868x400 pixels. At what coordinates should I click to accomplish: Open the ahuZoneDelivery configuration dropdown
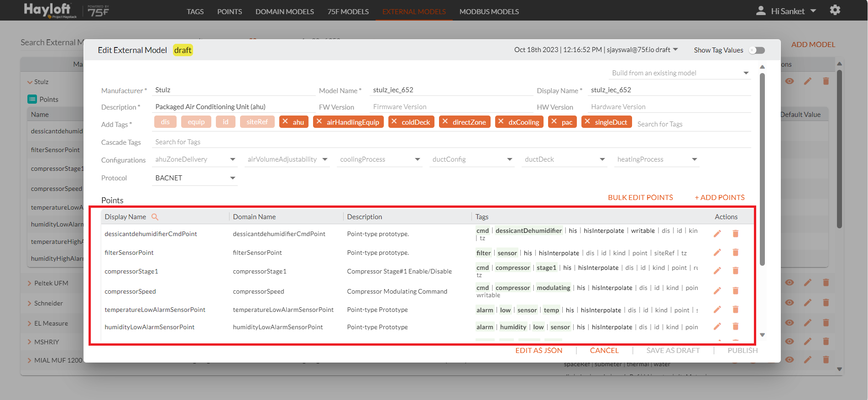(x=195, y=159)
